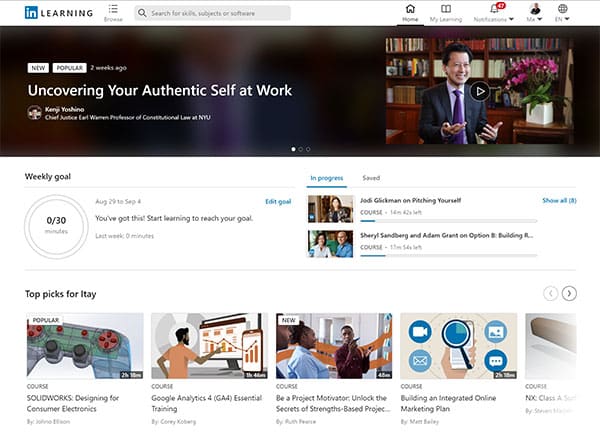
Task: Click the 2 weeks ago label
Action: tap(109, 68)
